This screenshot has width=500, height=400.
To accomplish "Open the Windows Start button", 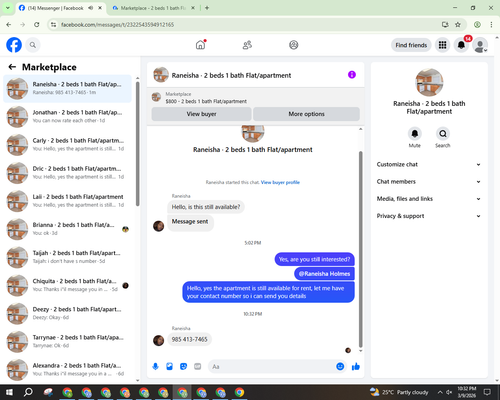I will [x=9, y=392].
